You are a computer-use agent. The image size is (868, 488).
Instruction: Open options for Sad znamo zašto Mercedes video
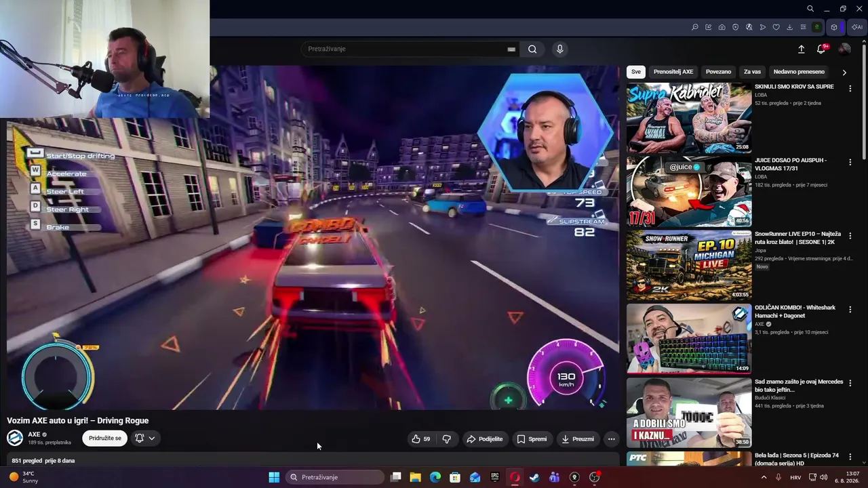tap(850, 383)
